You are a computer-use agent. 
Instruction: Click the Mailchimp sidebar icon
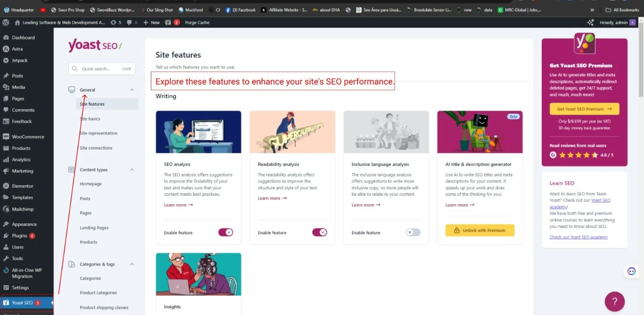pos(6,209)
